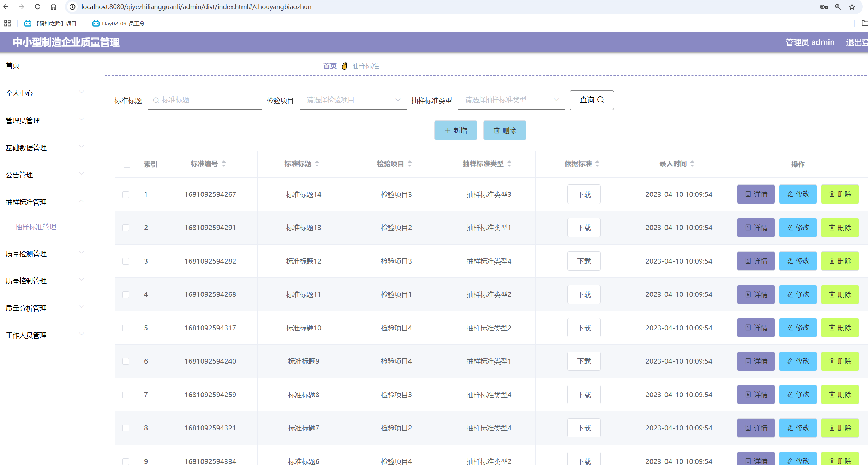
Task: Sort by 标准编号 column arrows
Action: coord(224,164)
